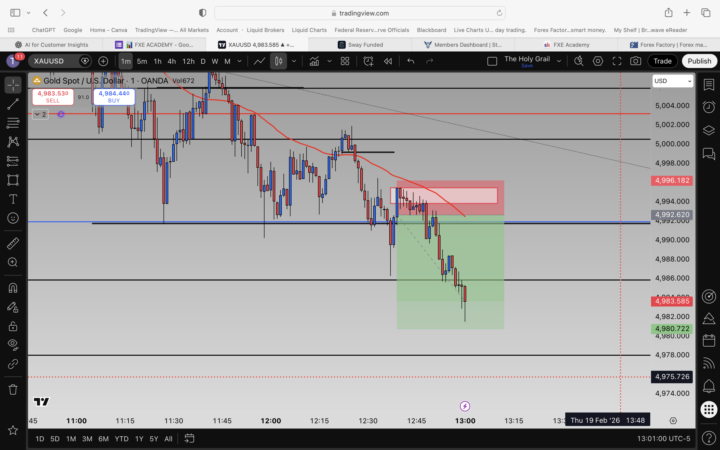
Task: Open the USD currency dropdown
Action: tap(673, 81)
